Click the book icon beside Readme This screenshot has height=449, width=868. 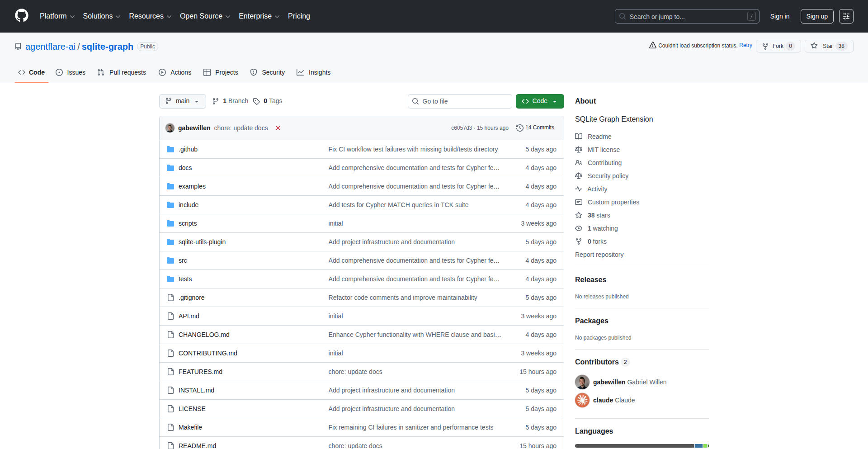click(579, 137)
